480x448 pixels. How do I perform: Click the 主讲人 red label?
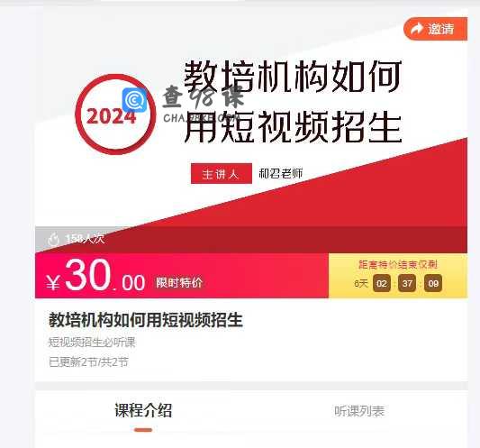tap(222, 174)
